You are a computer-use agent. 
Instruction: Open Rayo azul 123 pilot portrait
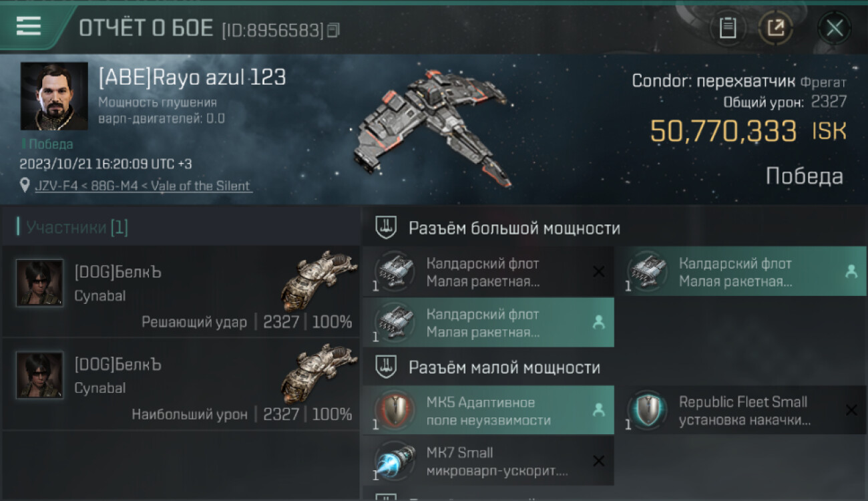click(54, 96)
